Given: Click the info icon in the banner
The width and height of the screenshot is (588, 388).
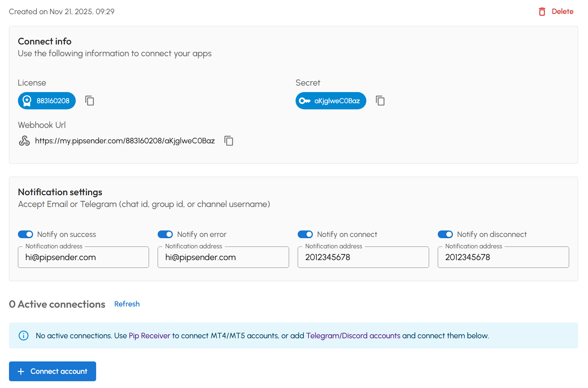Looking at the screenshot, I should tap(23, 335).
